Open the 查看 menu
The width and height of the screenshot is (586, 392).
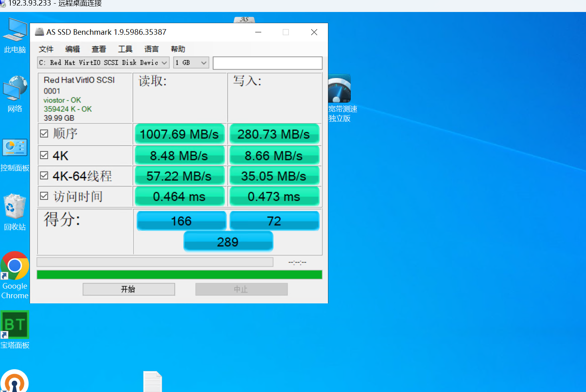tap(99, 49)
